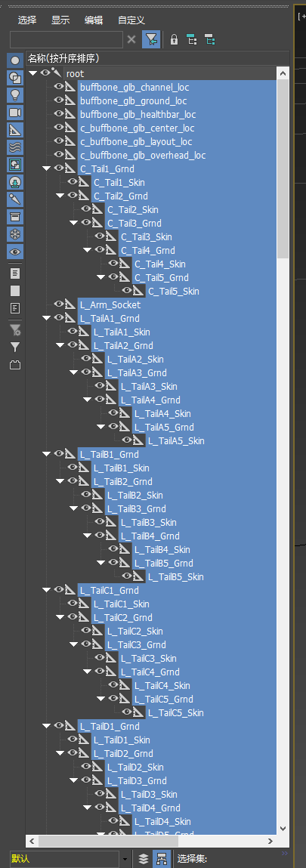Click Display None (blank square) icon
The height and width of the screenshot is (868, 306).
coord(15,291)
